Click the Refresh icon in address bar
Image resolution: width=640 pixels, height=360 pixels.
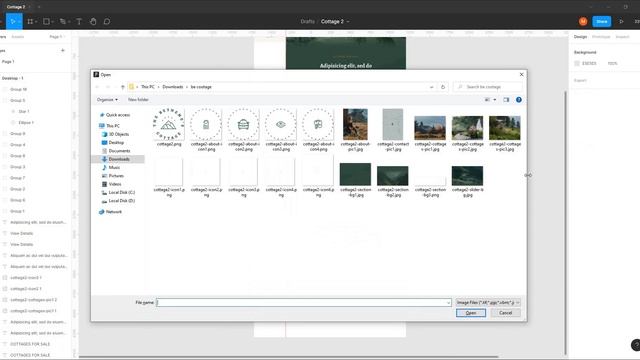click(443, 87)
